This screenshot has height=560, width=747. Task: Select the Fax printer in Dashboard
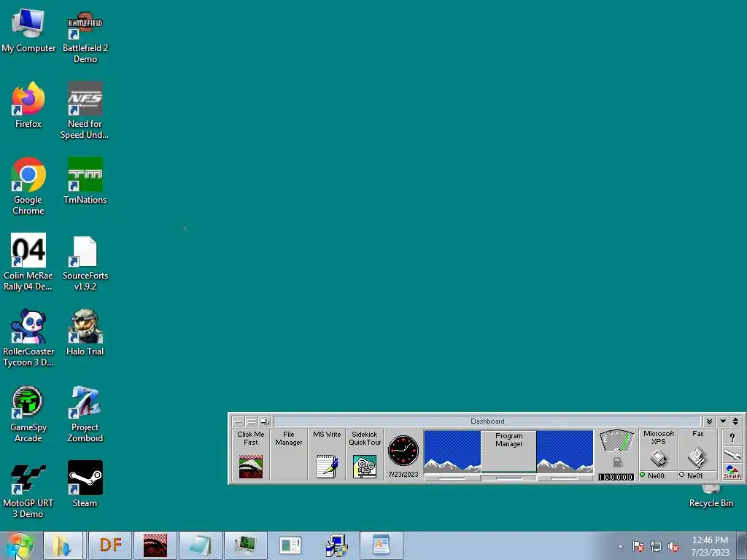[698, 451]
